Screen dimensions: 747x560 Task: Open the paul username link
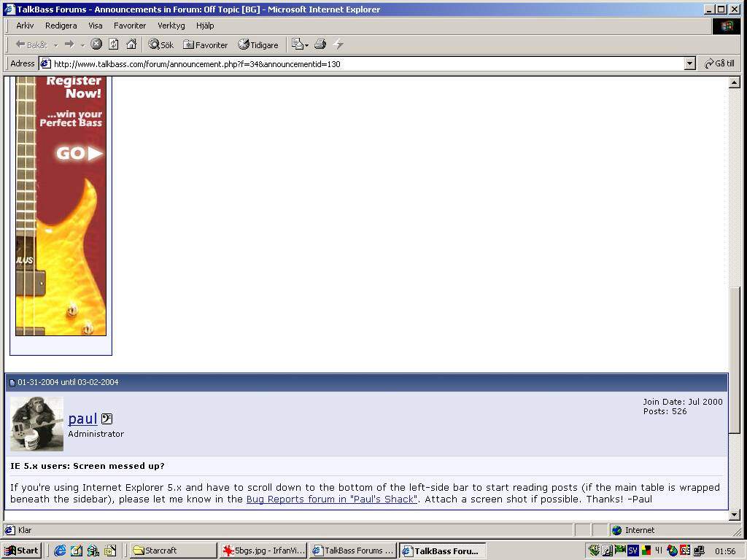(82, 418)
